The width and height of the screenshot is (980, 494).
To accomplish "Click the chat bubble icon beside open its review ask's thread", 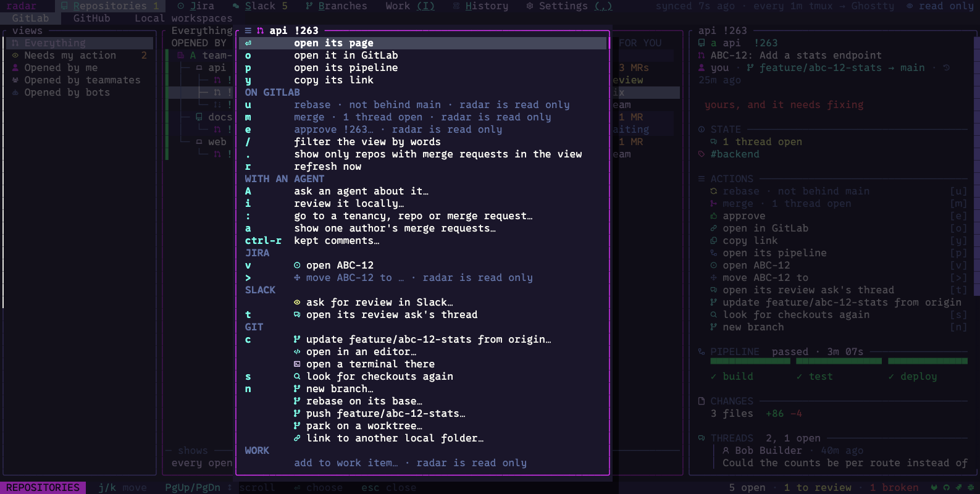I will 297,315.
